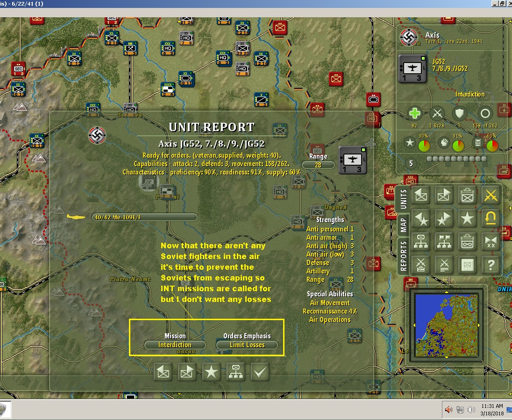Click the aircraft unit counter inside Unit Report
Screen dimensions: 512x420
pos(353,160)
